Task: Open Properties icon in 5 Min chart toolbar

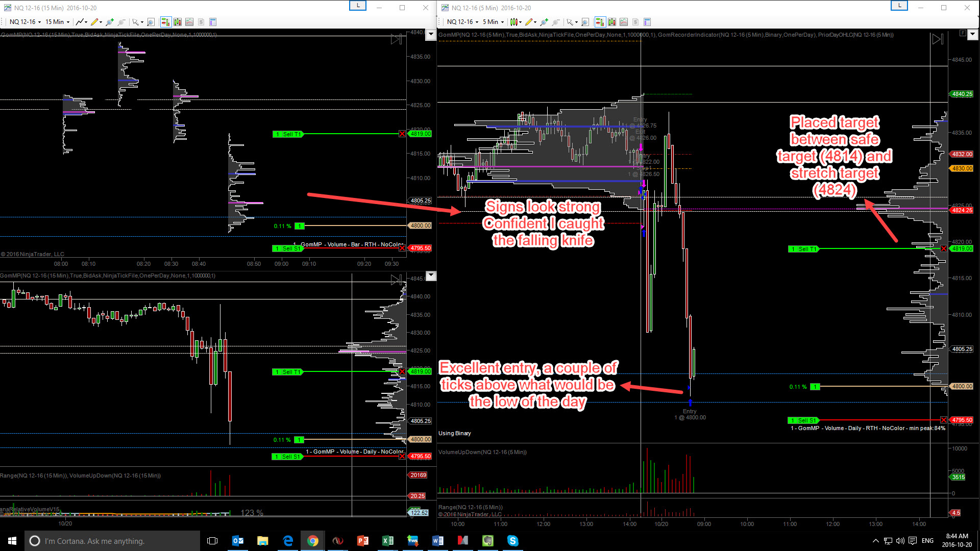Action: 647,22
